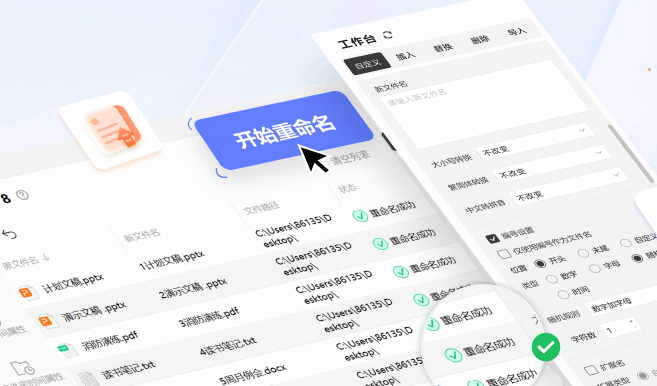Screen dimensions: 657x386
Task: Enable the 扩展名 checkbox
Action: [591, 370]
